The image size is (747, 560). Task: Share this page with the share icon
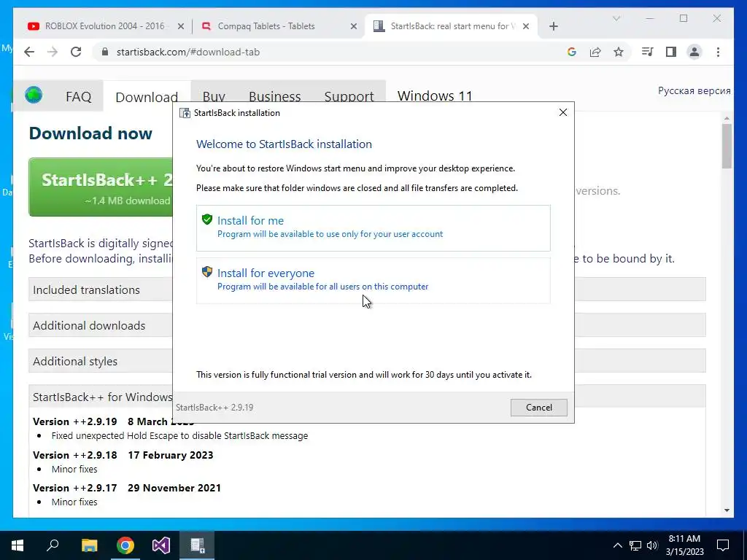coord(595,52)
